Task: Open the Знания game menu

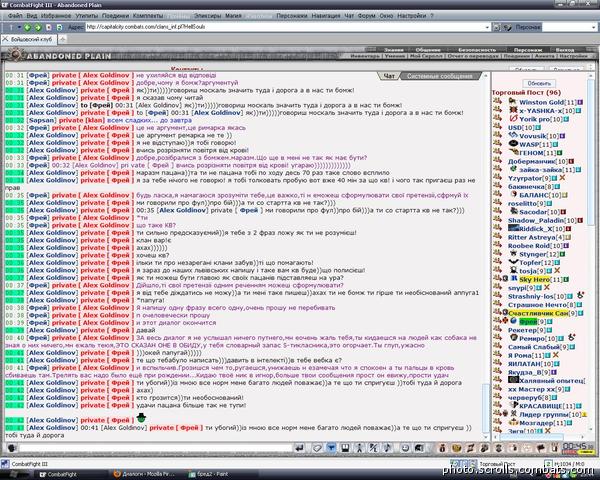Action: pyautogui.click(x=393, y=50)
